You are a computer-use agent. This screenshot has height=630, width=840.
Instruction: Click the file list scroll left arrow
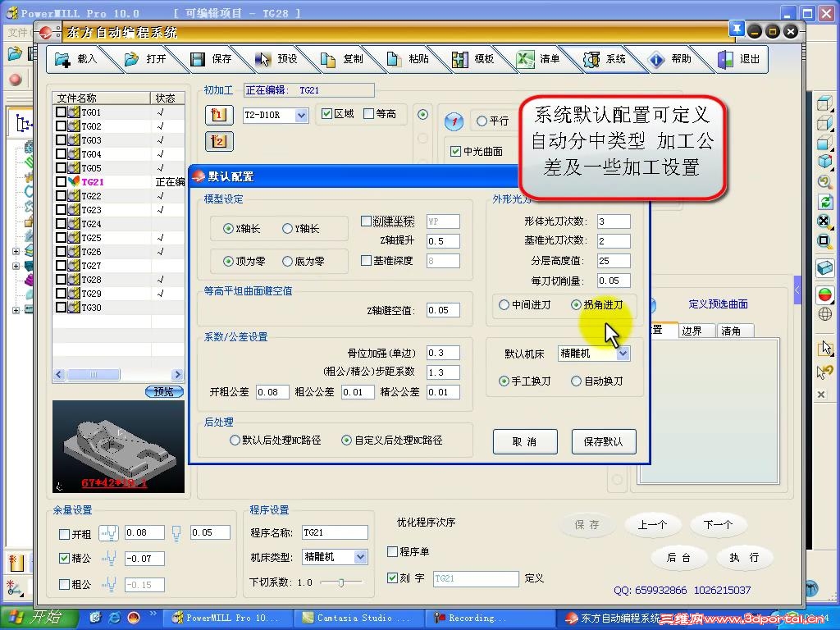59,374
